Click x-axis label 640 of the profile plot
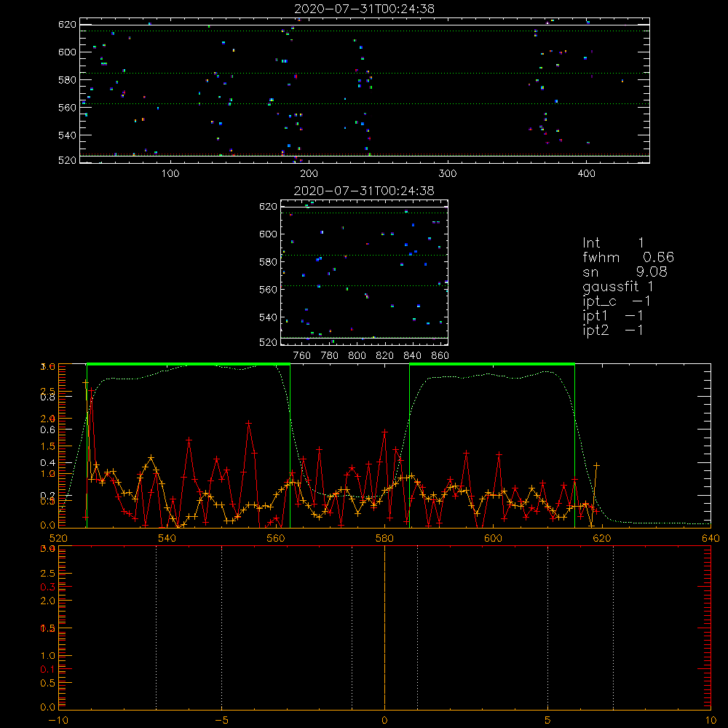 [711, 538]
